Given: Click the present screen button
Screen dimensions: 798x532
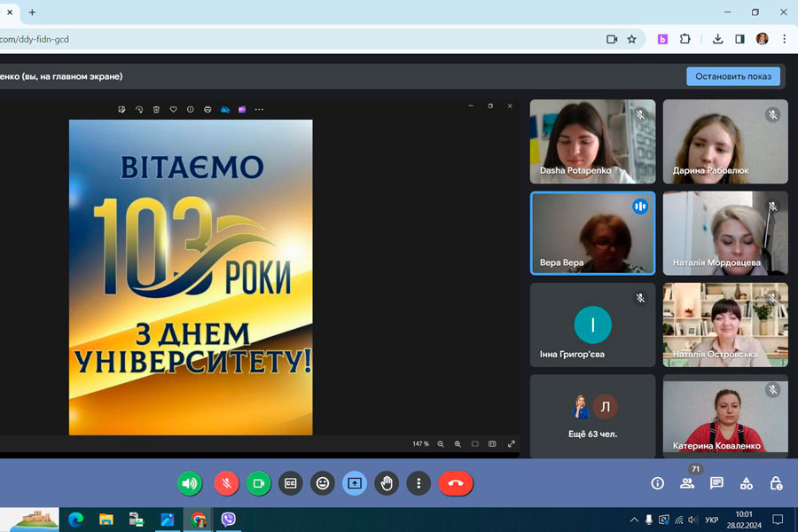Looking at the screenshot, I should (355, 483).
